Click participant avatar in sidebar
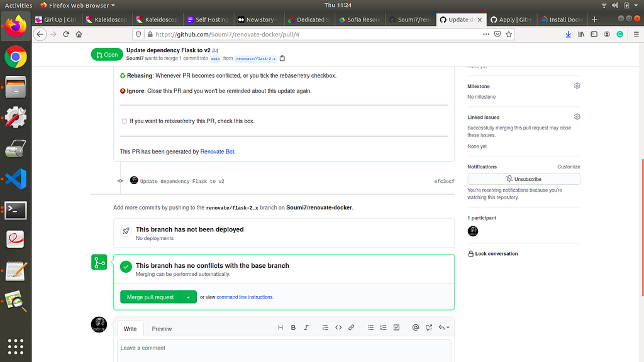Image resolution: width=644 pixels, height=362 pixels. (x=473, y=231)
